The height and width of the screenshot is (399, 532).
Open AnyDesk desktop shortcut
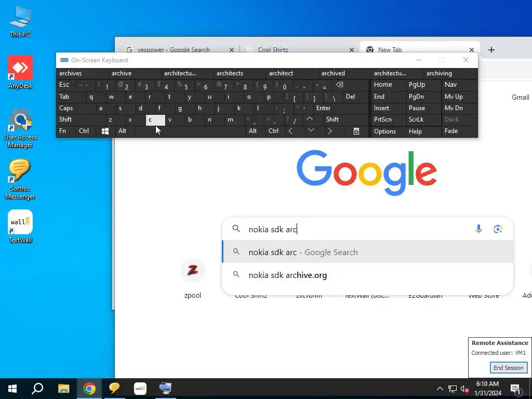[20, 72]
